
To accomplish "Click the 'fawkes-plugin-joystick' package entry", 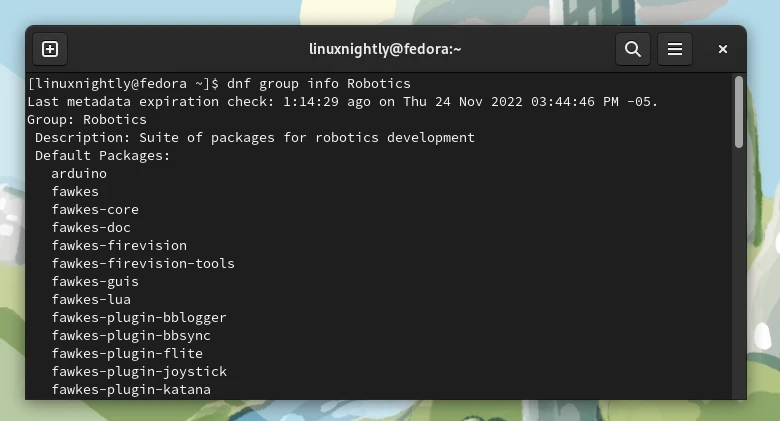I will coord(139,371).
